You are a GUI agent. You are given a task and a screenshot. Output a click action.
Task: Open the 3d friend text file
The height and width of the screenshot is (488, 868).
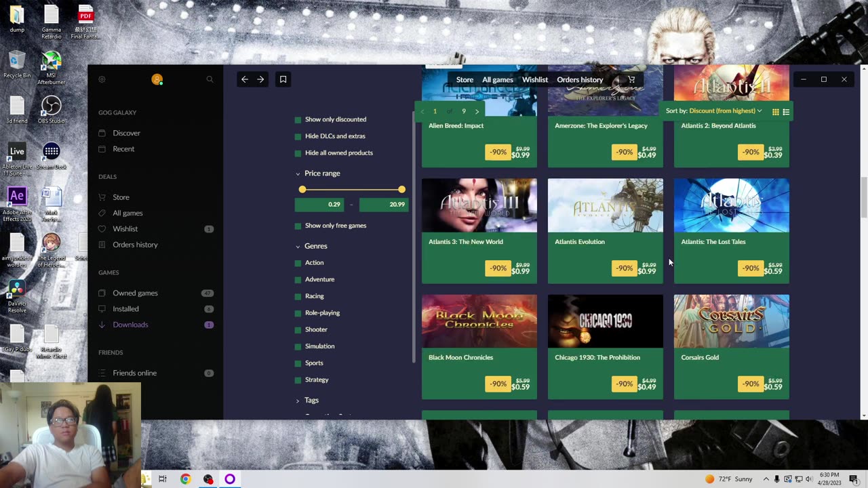pyautogui.click(x=17, y=110)
